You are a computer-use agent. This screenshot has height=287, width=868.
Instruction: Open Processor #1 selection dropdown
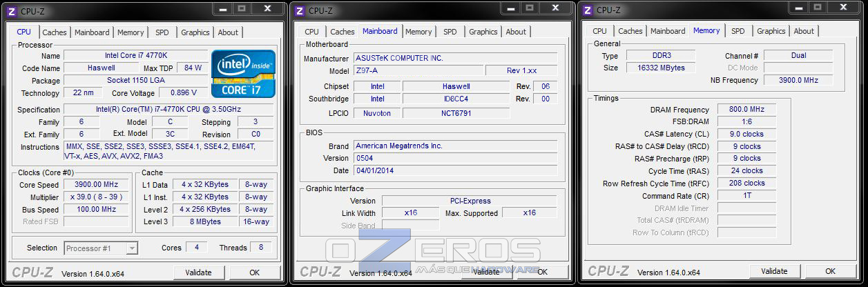(x=101, y=248)
